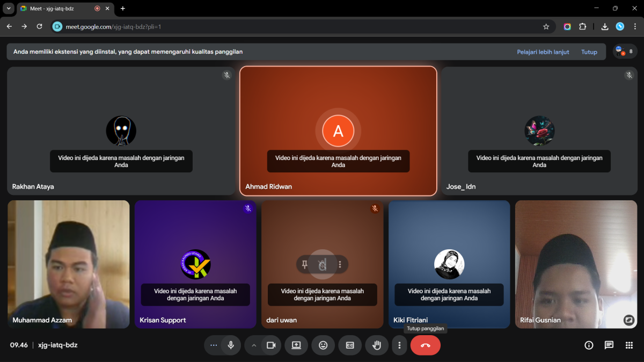Click the site camera-permission icon in address bar
The image size is (644, 362).
coord(57,26)
